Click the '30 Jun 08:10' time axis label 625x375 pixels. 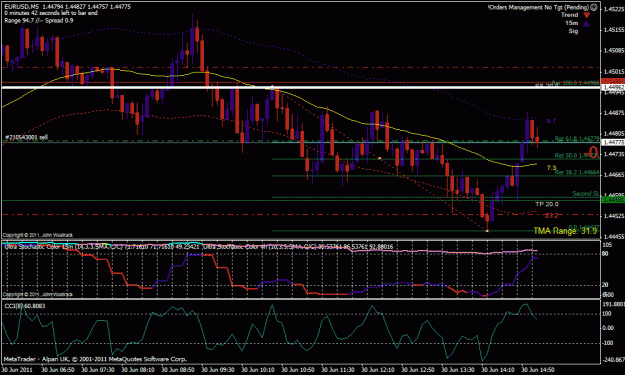pyautogui.click(x=138, y=370)
